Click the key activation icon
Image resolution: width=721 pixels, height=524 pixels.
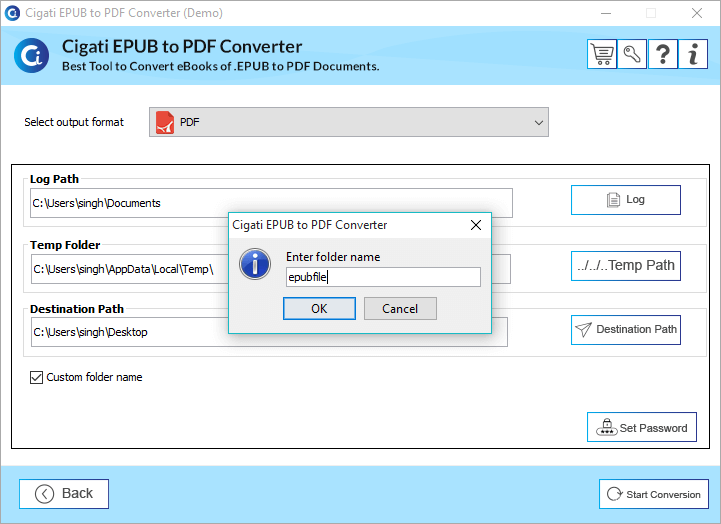point(632,54)
